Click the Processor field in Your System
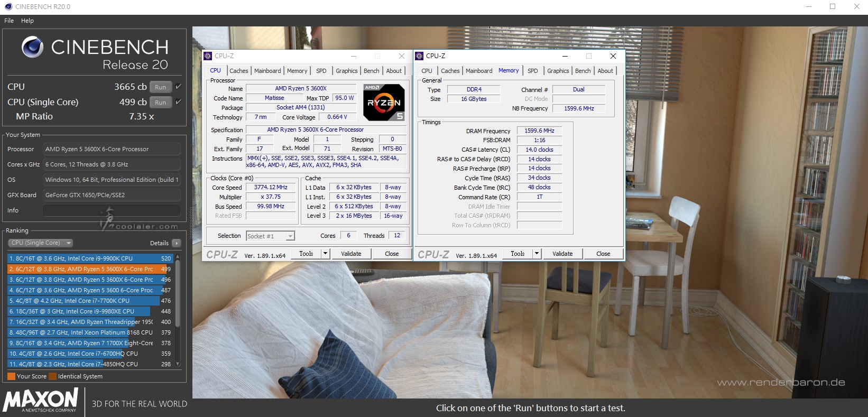This screenshot has height=417, width=868. pyautogui.click(x=112, y=149)
